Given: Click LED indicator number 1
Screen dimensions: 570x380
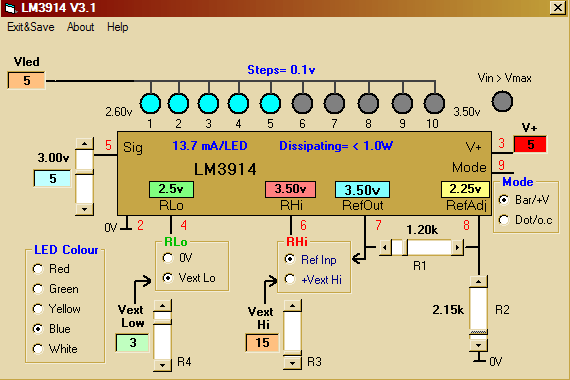Looking at the screenshot, I should pos(150,104).
